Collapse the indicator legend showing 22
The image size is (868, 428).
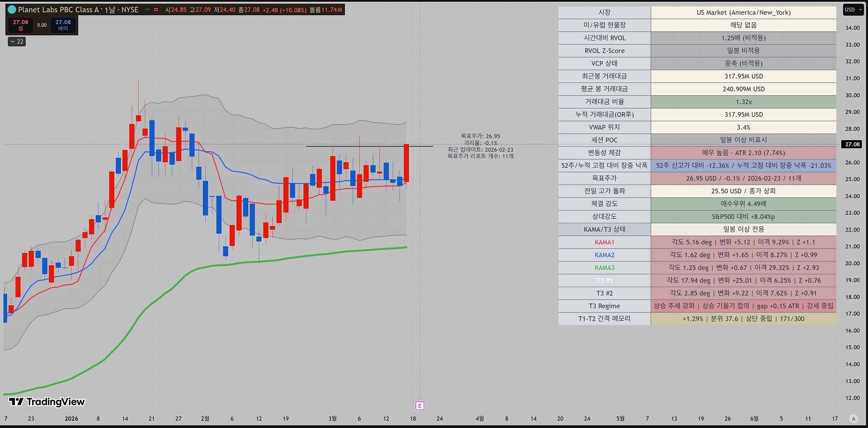point(17,42)
